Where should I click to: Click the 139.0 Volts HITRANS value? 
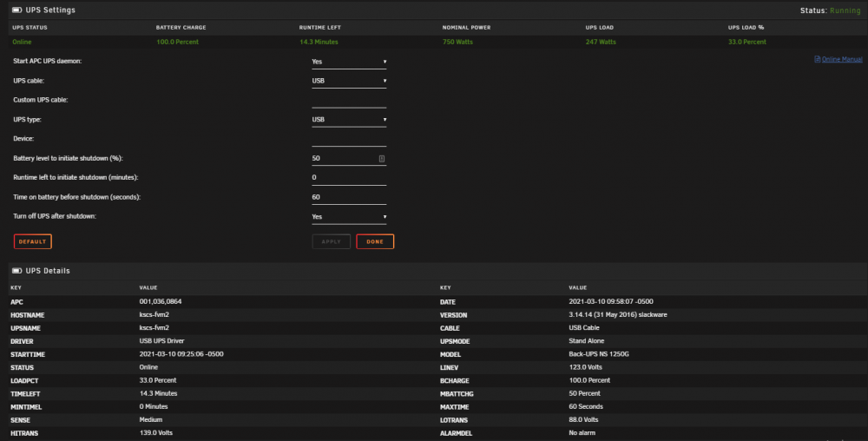point(156,432)
